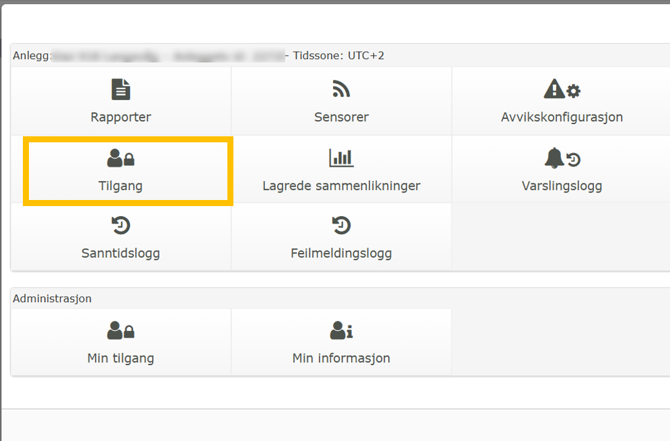Open the Rapporter text link
Viewport: 670px width, 441px height.
pyautogui.click(x=121, y=117)
